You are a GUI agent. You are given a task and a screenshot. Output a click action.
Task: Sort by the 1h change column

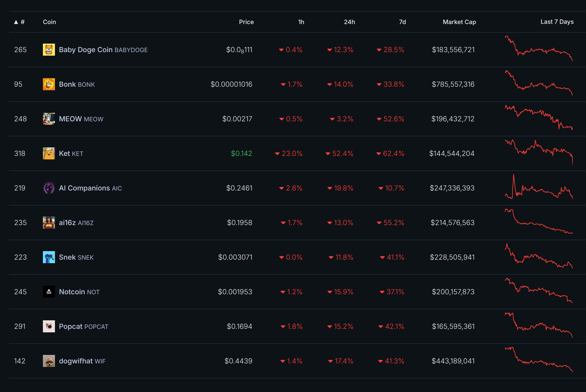coord(301,22)
